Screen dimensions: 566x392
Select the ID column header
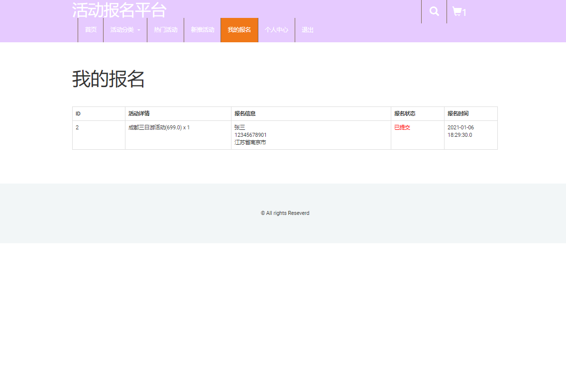(77, 113)
